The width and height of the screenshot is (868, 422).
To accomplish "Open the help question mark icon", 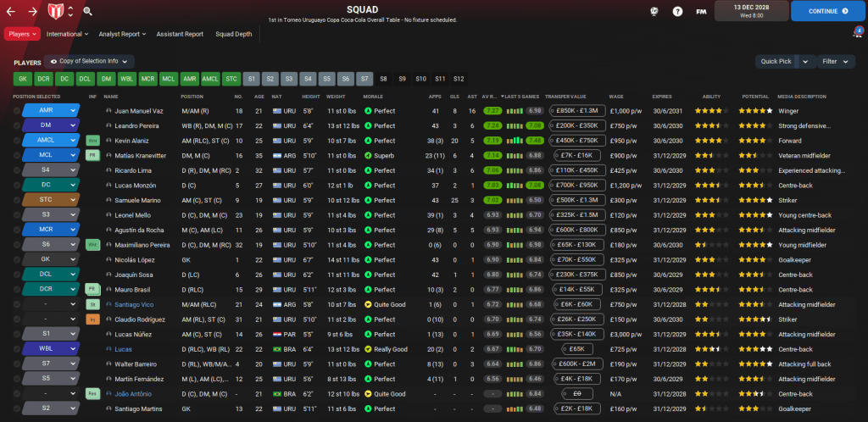I will 677,11.
